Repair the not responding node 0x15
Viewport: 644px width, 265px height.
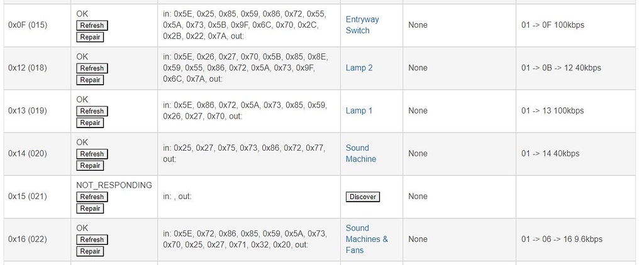point(90,208)
